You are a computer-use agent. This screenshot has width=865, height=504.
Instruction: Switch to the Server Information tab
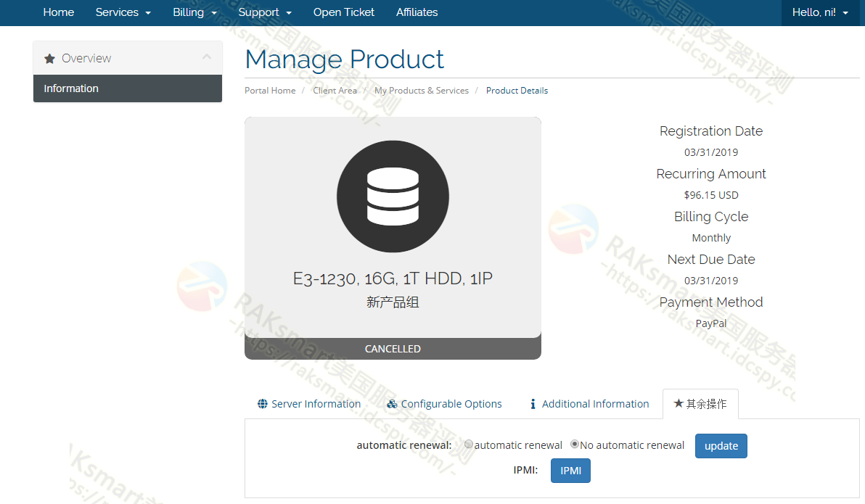pyautogui.click(x=309, y=404)
